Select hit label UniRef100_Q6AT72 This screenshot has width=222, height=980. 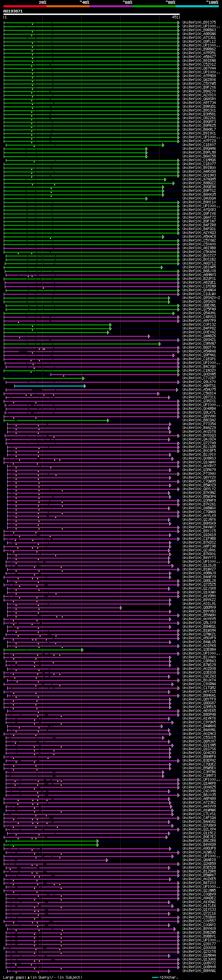pos(199,218)
